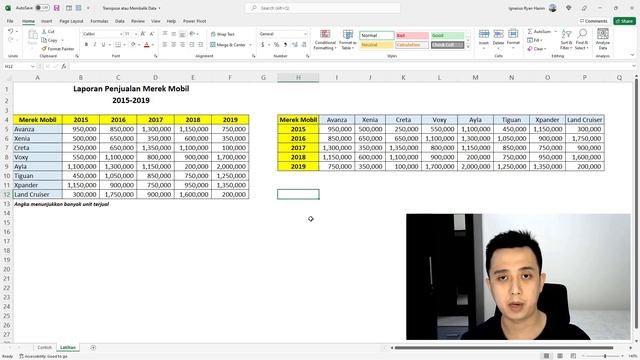The height and width of the screenshot is (360, 640).
Task: Click the Cut scissors icon
Action: (x=44, y=31)
